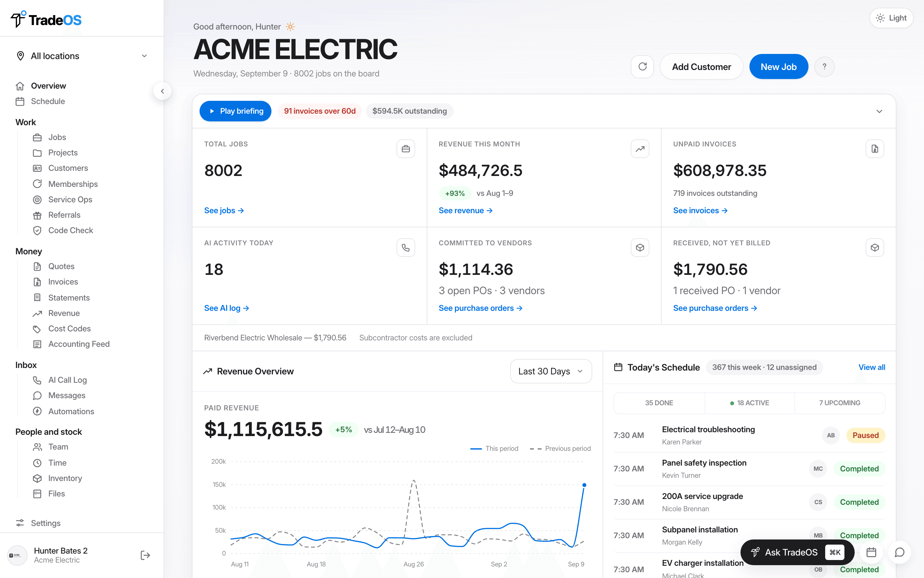Click the $594.5K outstanding pill

pos(409,111)
